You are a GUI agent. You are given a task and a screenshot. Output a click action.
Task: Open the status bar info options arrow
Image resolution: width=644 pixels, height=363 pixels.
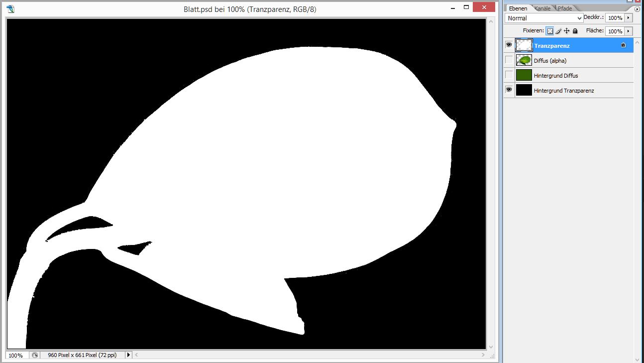[x=128, y=355]
